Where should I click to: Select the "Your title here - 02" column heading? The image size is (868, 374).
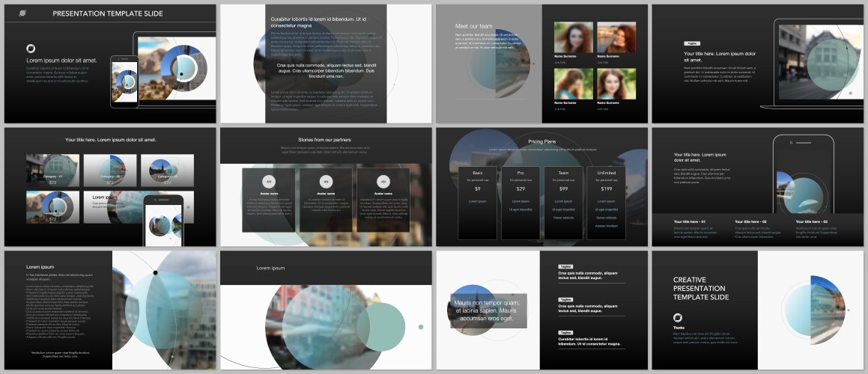(751, 222)
